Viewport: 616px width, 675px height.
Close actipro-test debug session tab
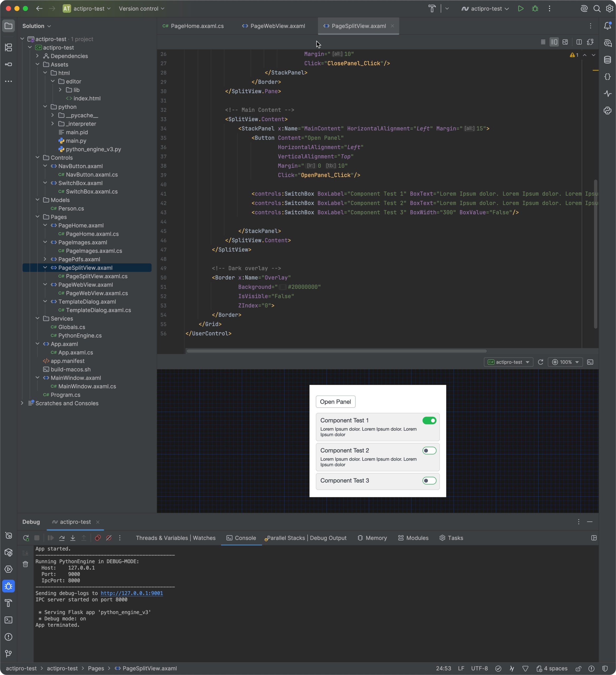pos(98,522)
